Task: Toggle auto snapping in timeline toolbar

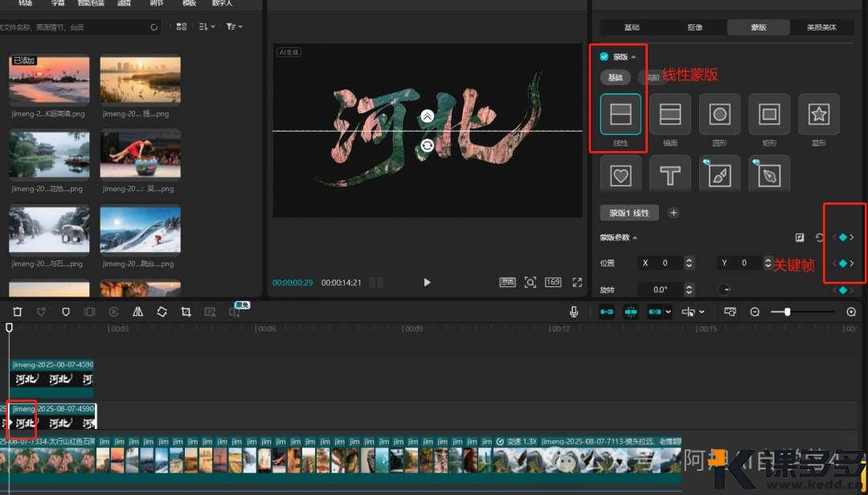Action: pyautogui.click(x=631, y=312)
